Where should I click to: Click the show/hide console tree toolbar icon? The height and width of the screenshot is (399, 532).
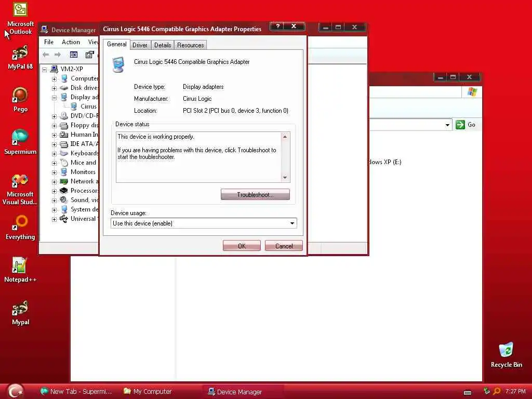click(74, 55)
